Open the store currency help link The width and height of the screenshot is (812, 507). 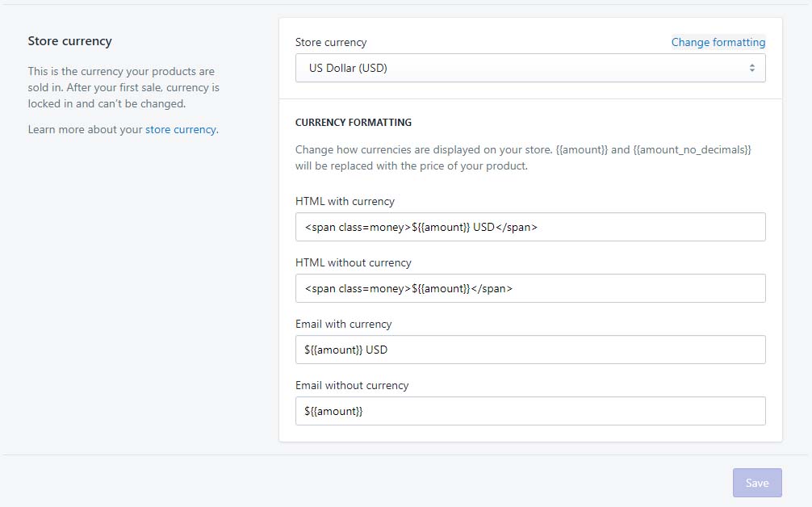181,129
